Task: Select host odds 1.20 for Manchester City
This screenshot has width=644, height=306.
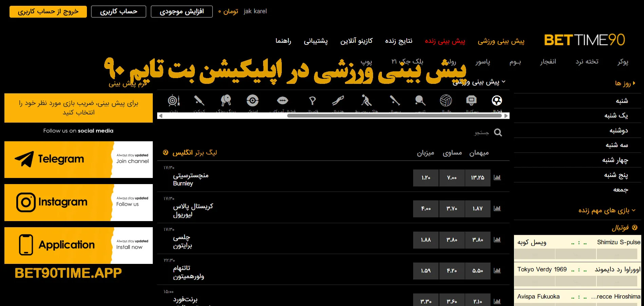Action: (426, 178)
